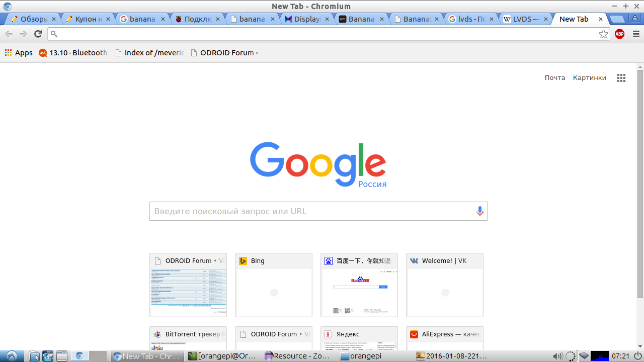Open the AliExpress tile
Viewport: 644px width, 362px height.
[445, 338]
